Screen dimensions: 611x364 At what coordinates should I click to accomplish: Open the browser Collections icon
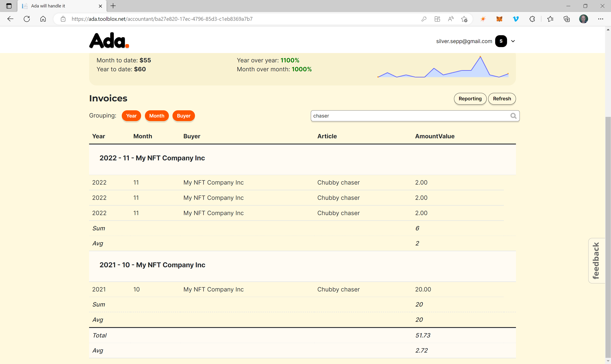(x=567, y=19)
